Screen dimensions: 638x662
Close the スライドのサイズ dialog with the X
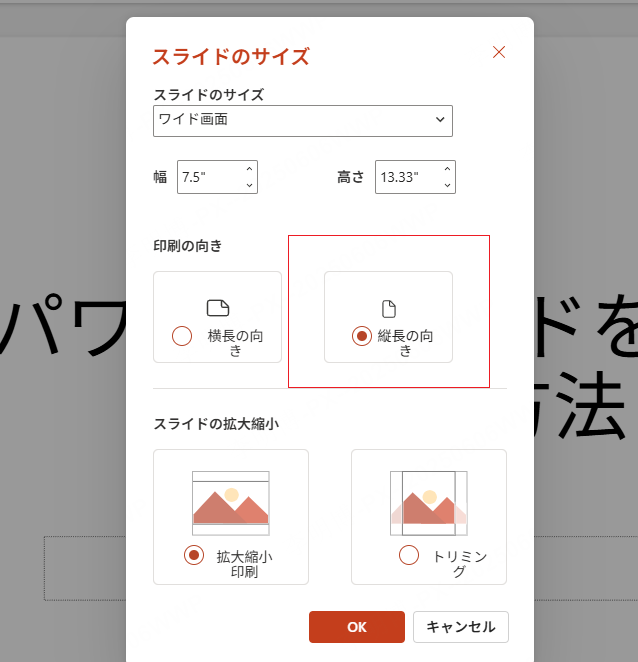(x=499, y=52)
